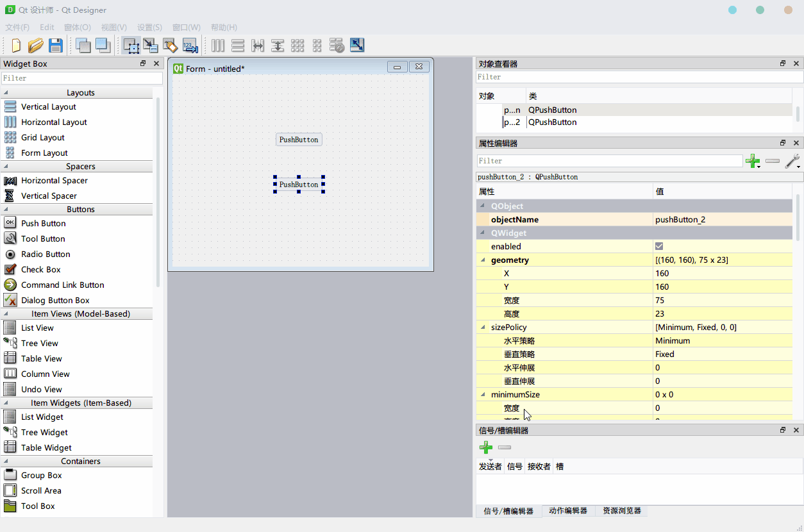This screenshot has height=532, width=804.
Task: Switch to the 动作编辑器 tab
Action: click(x=567, y=511)
